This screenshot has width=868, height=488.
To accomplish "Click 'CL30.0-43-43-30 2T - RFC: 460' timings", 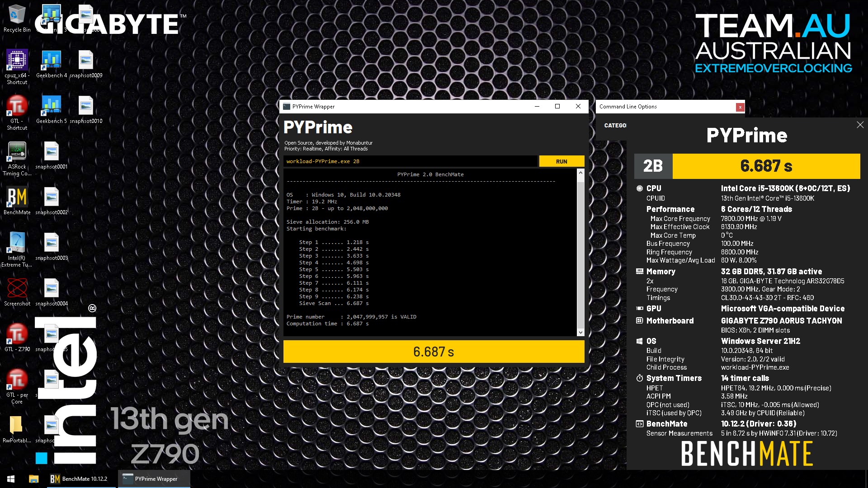I will [767, 298].
